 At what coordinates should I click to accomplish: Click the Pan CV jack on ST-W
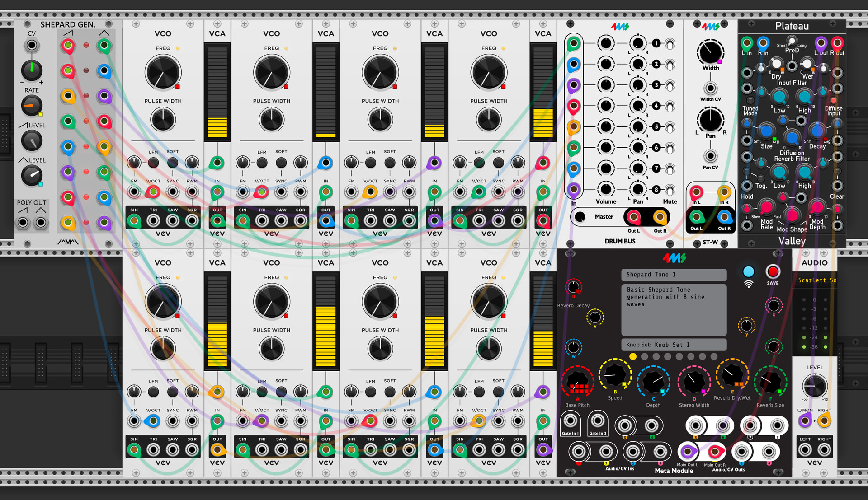click(x=711, y=156)
